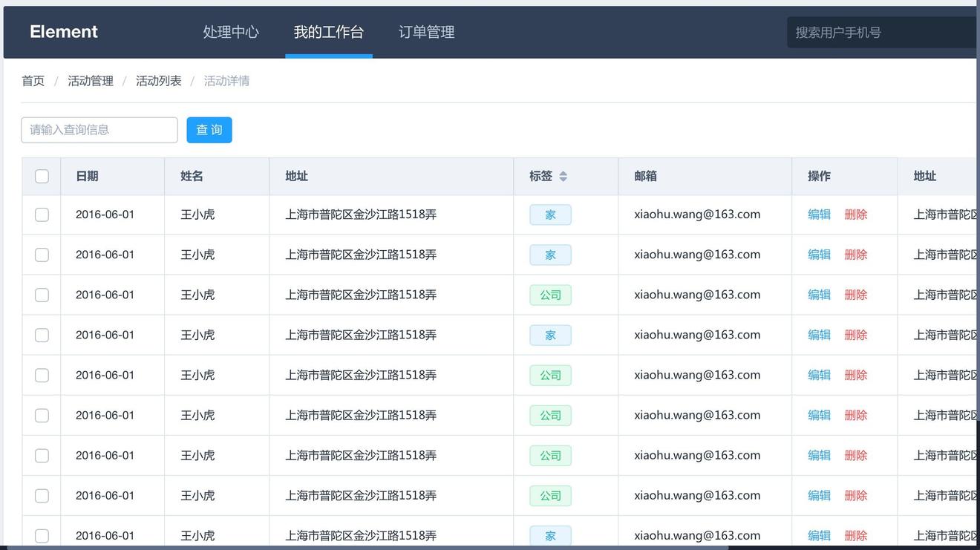Toggle sorting on the 标签 column header
This screenshot has height=550, width=980.
point(543,176)
